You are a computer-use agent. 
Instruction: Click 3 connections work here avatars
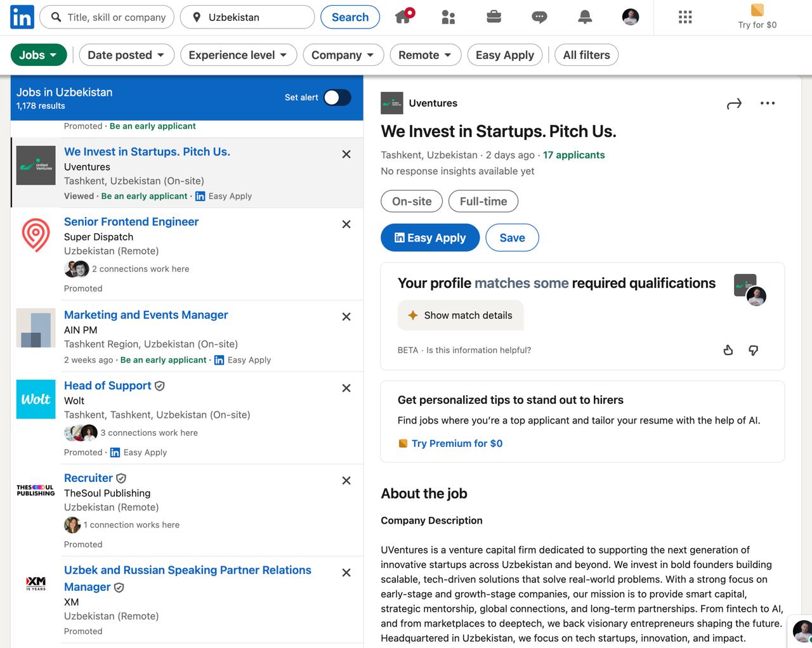[x=81, y=432]
